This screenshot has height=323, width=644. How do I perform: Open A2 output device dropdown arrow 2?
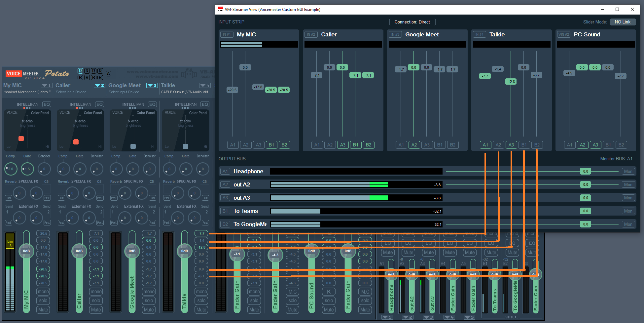pos(408,317)
